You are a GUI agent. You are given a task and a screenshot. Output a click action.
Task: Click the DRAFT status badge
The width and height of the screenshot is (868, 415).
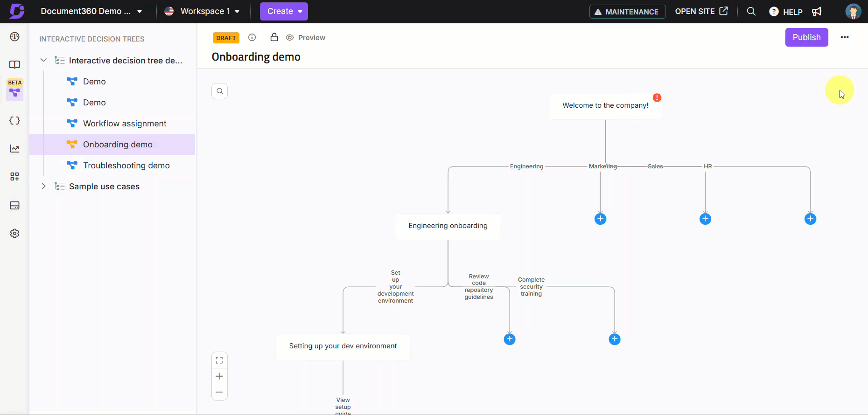pyautogui.click(x=226, y=38)
